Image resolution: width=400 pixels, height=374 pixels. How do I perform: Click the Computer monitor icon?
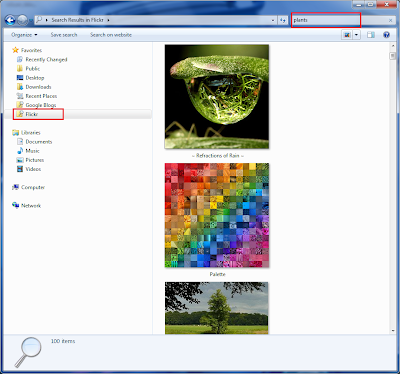tap(15, 187)
